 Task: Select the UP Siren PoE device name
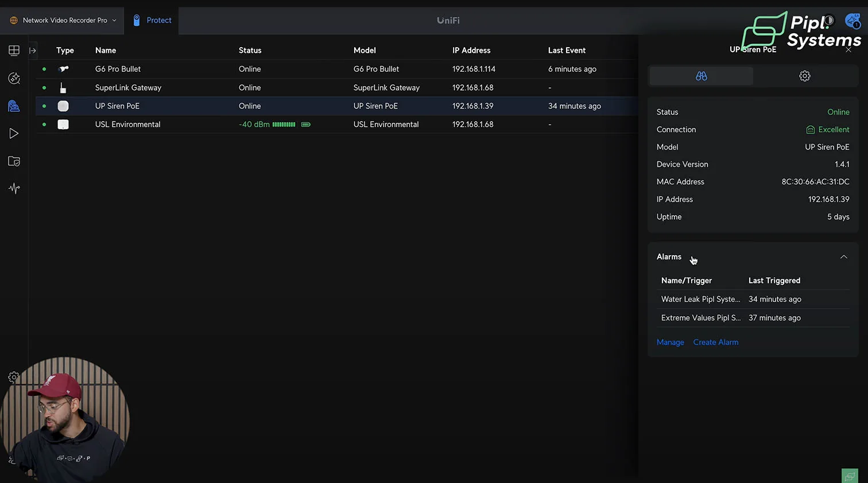coord(117,106)
